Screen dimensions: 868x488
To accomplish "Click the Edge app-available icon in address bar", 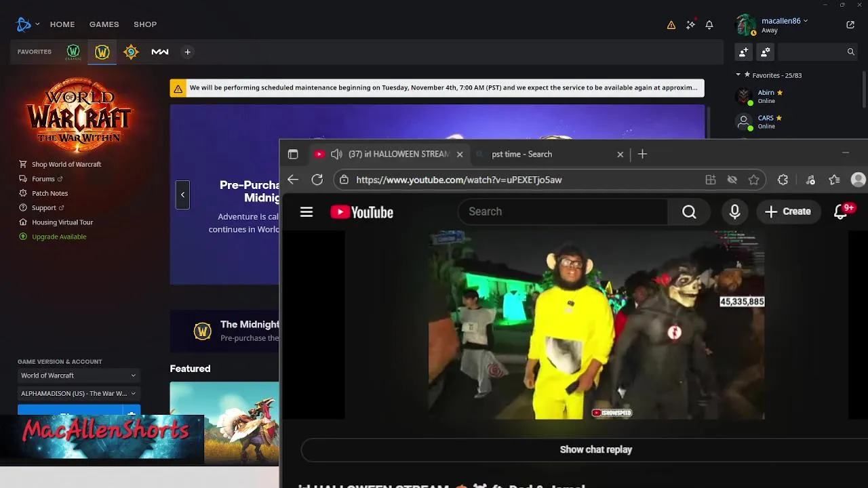I will tap(711, 180).
